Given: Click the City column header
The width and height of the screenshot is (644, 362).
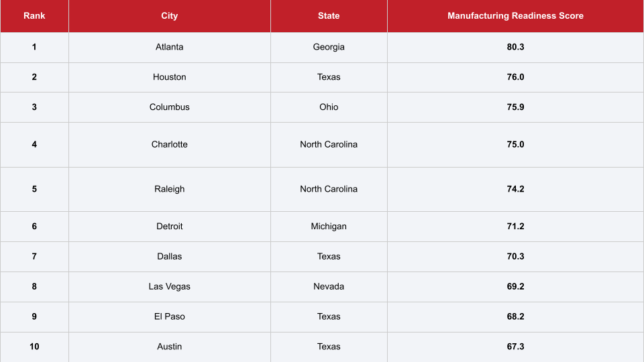Looking at the screenshot, I should coord(170,16).
